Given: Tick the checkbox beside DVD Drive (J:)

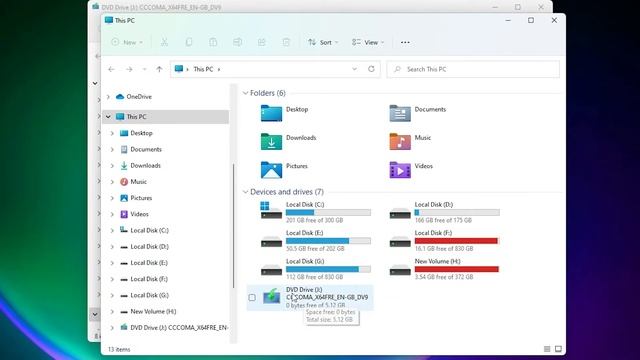Looking at the screenshot, I should [x=252, y=298].
